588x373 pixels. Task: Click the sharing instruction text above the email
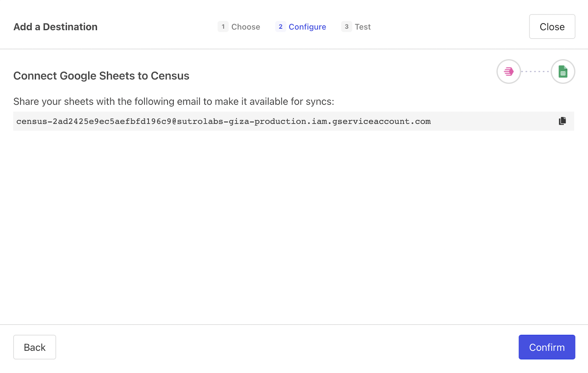174,101
